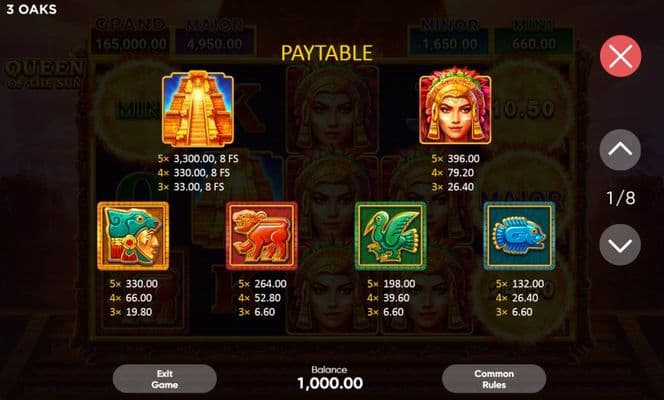Select the Queen with headdress symbol
The image size is (664, 400).
coord(455,106)
